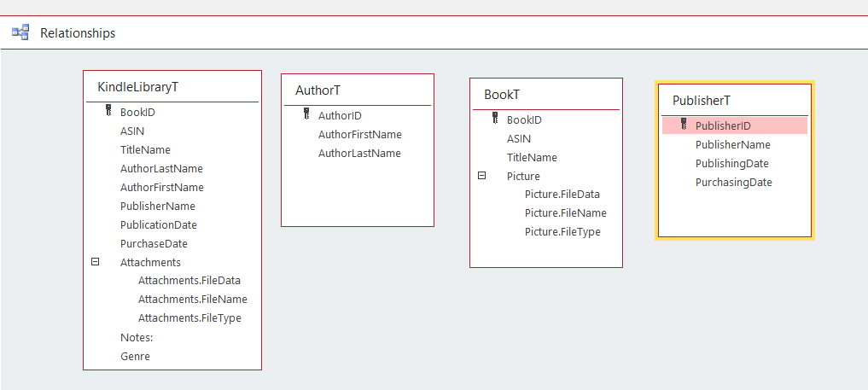Collapse the Picture field in BookT

point(482,176)
